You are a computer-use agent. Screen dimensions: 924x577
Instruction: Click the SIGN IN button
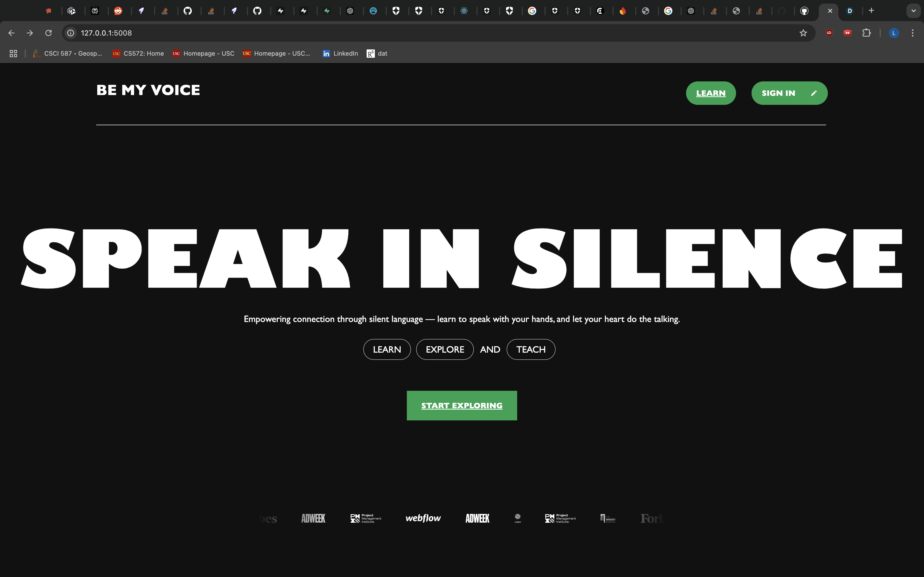pos(789,93)
